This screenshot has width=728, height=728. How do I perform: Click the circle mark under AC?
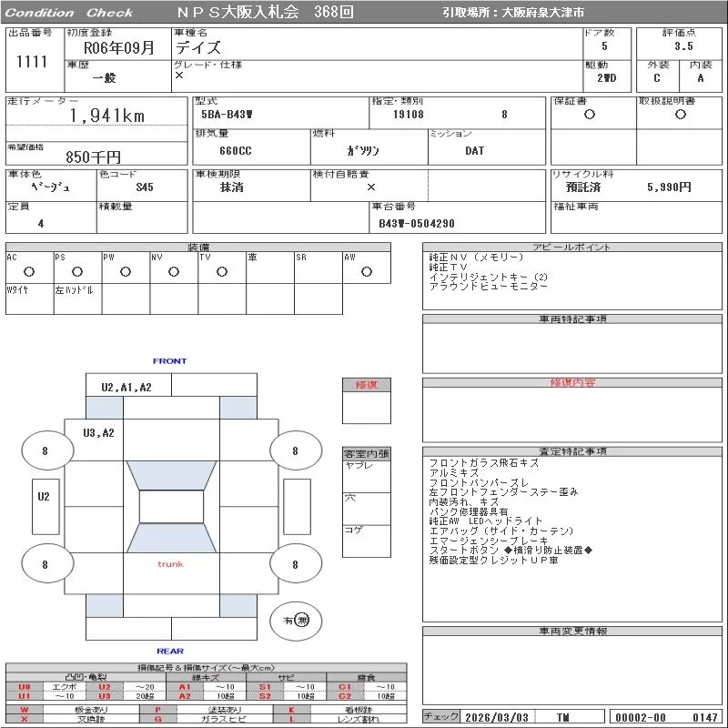click(x=29, y=271)
